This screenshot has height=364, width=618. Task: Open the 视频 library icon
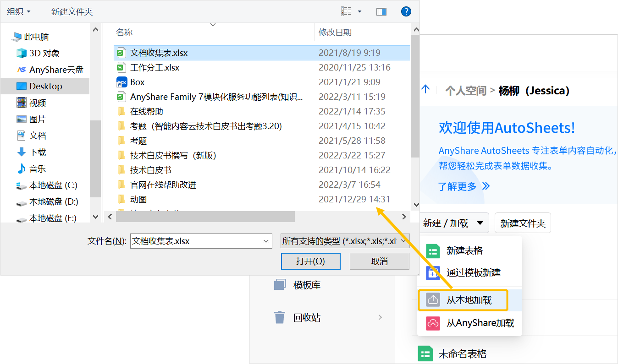tap(22, 103)
